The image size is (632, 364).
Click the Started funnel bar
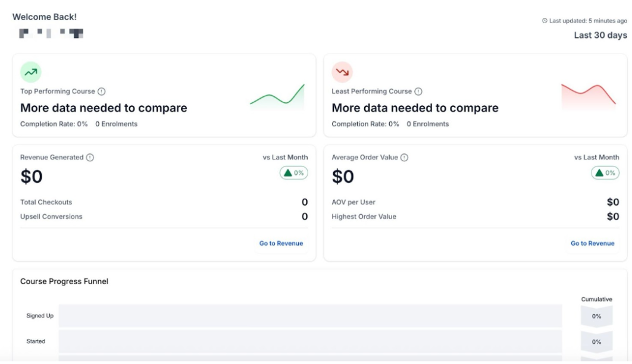pyautogui.click(x=310, y=341)
